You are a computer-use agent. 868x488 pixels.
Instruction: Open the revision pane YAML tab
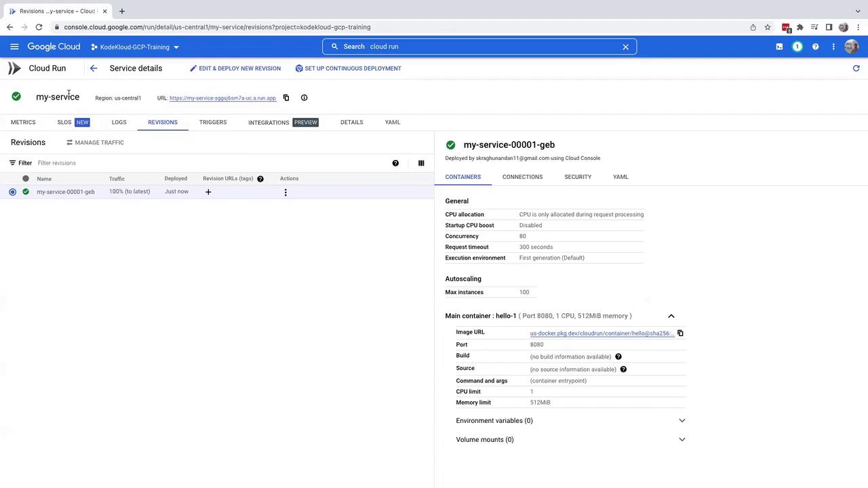point(620,177)
